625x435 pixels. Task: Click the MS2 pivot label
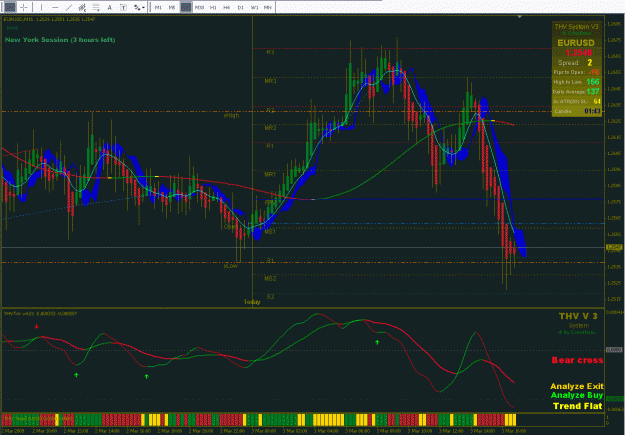click(270, 278)
